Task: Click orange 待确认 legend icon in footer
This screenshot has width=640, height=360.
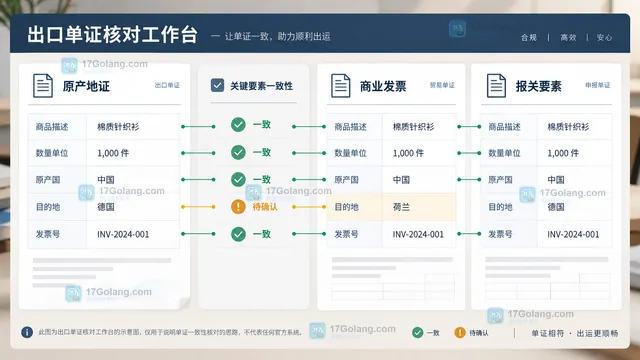Action: [460, 333]
